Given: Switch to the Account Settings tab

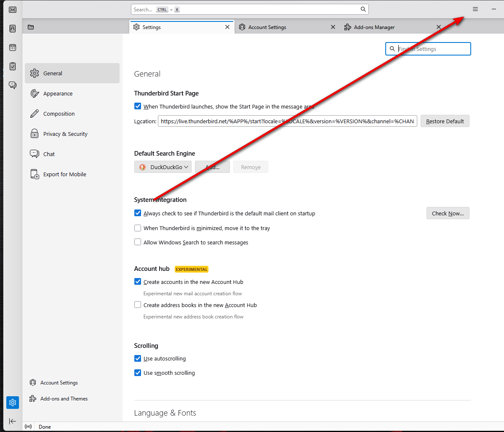Looking at the screenshot, I should pos(287,27).
